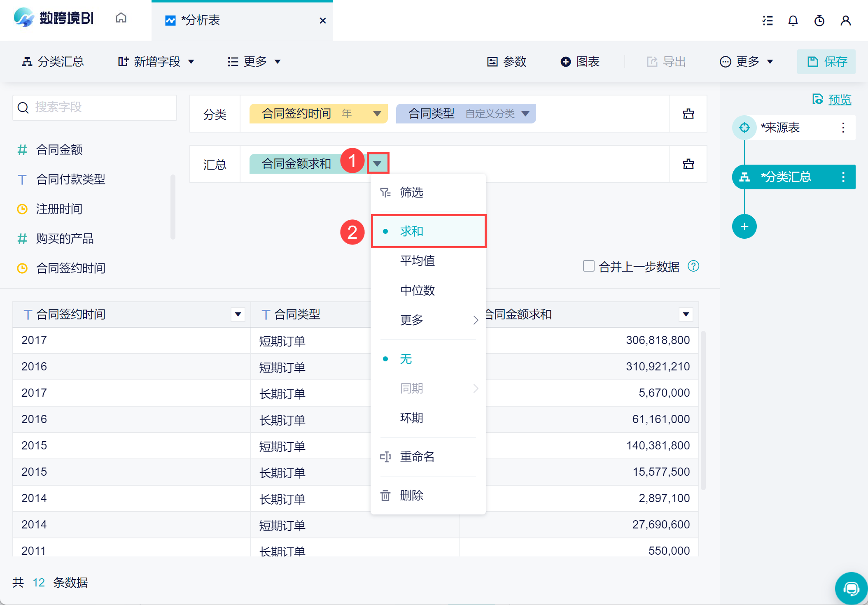Open the user profile icon
This screenshot has width=868, height=605.
click(845, 21)
